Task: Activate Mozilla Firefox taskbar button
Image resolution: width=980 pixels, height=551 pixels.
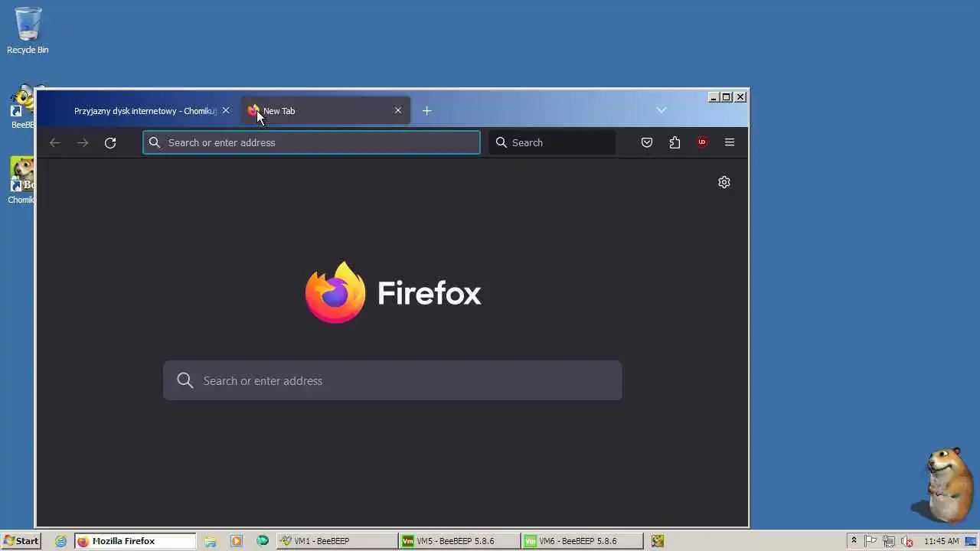Action: [136, 541]
